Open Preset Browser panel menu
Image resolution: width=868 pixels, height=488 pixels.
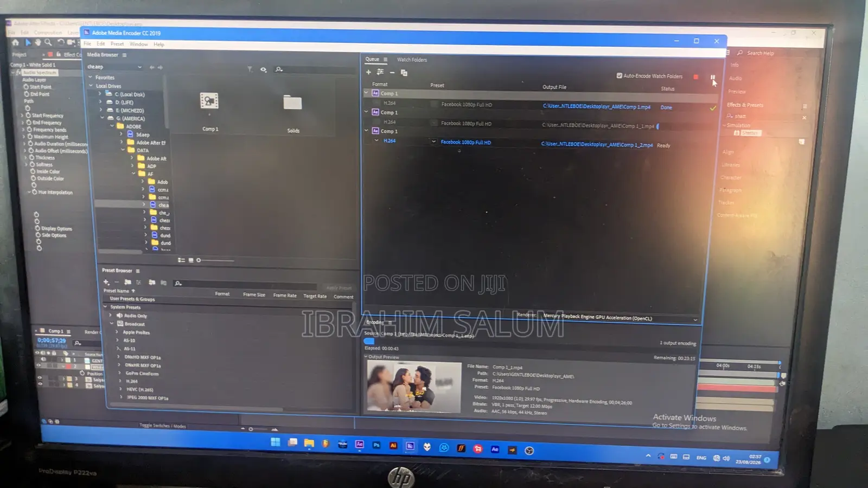(x=138, y=271)
